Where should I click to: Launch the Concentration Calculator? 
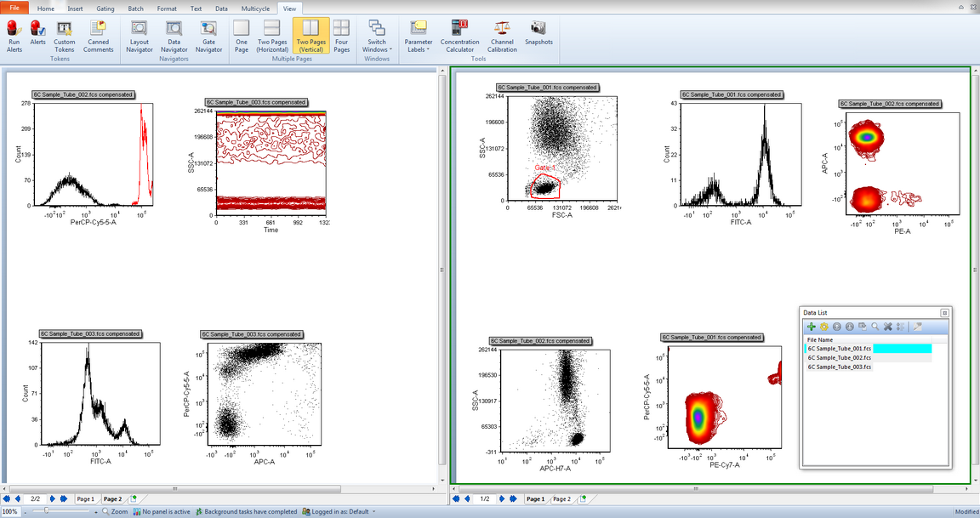(459, 36)
